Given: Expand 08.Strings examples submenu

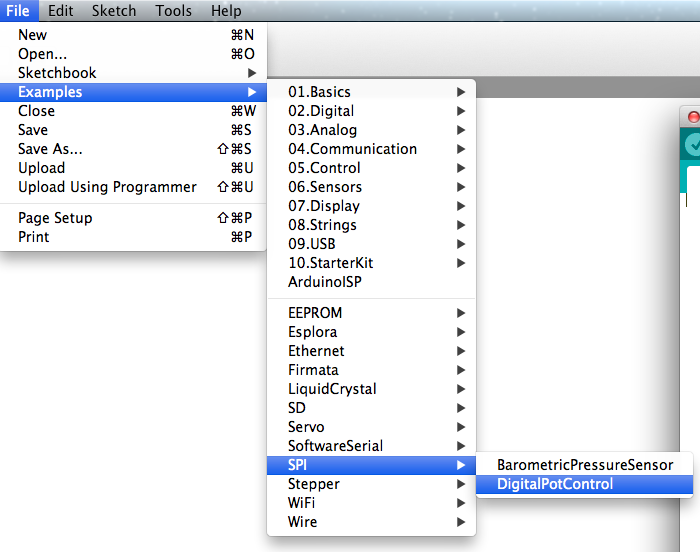Looking at the screenshot, I should (x=371, y=225).
